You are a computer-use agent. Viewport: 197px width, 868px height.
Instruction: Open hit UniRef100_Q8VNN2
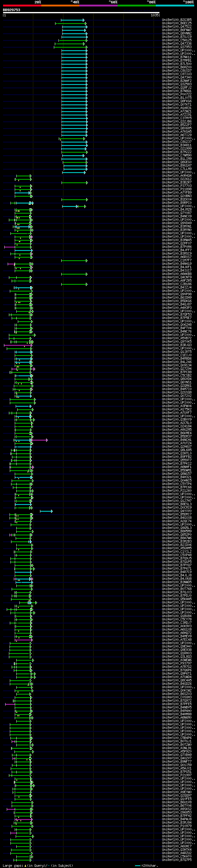pos(177,33)
